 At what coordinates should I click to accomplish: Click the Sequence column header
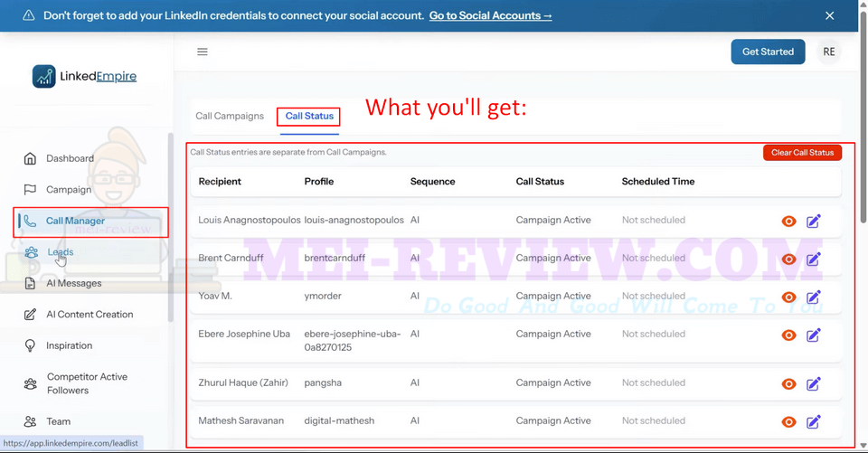pyautogui.click(x=432, y=182)
